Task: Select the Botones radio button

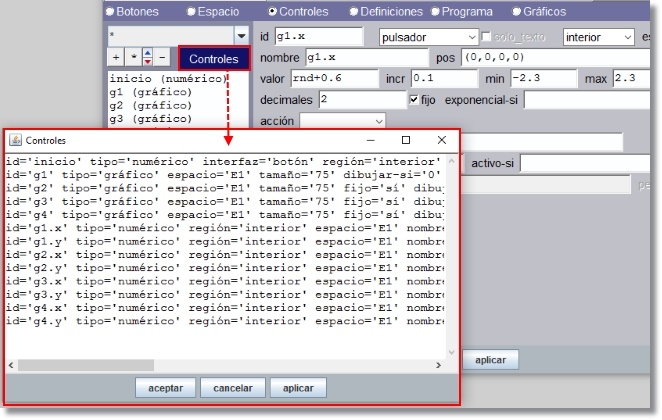Action: (110, 12)
